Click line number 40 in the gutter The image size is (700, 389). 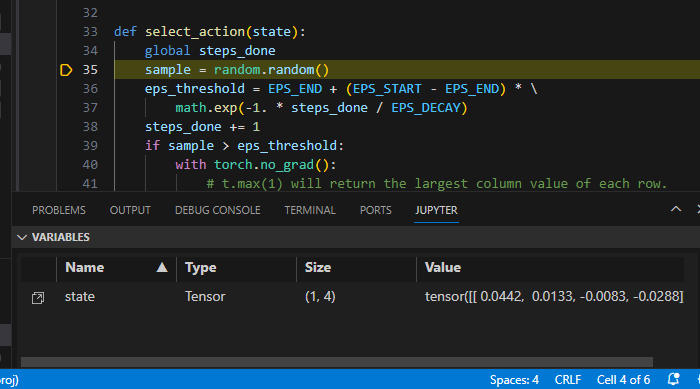90,165
